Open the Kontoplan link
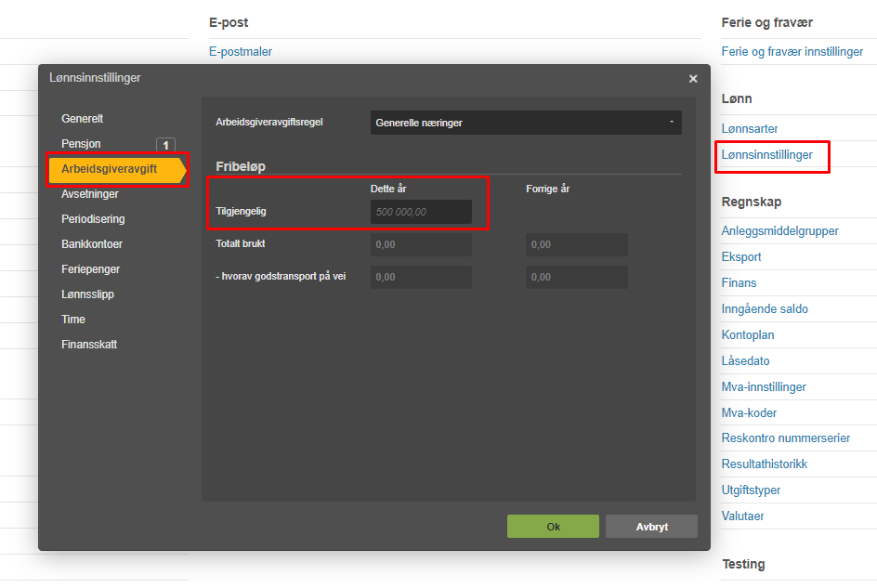 coord(748,335)
